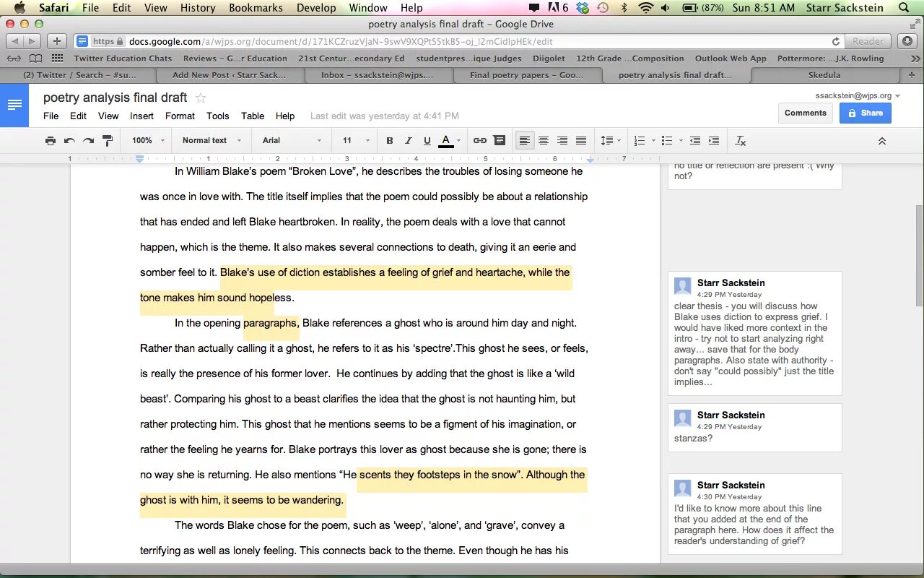Toggle underline formatting
Viewport: 924px width, 578px height.
[427, 141]
